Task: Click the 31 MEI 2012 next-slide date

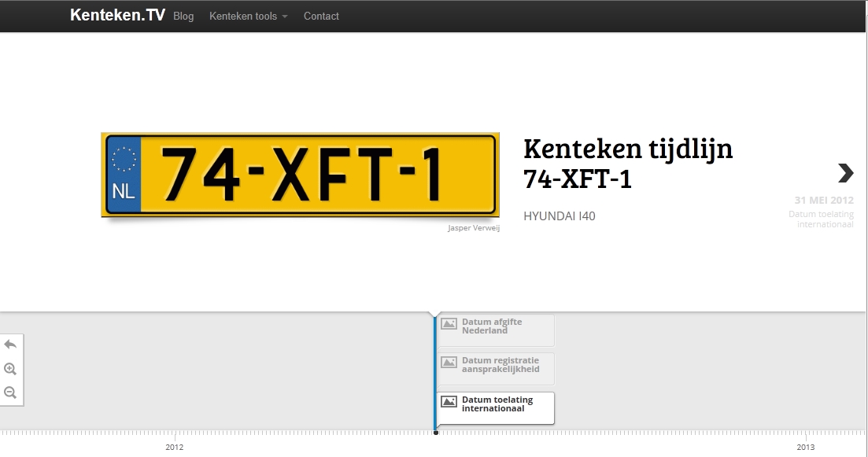Action: 824,201
